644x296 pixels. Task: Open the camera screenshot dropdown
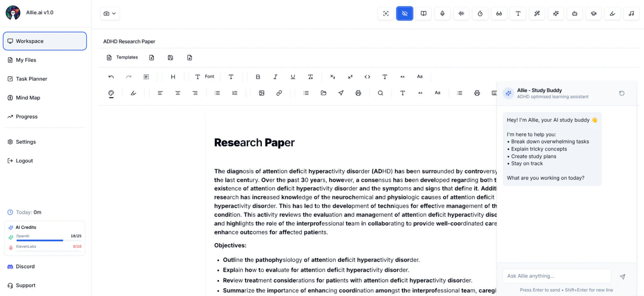pyautogui.click(x=109, y=13)
